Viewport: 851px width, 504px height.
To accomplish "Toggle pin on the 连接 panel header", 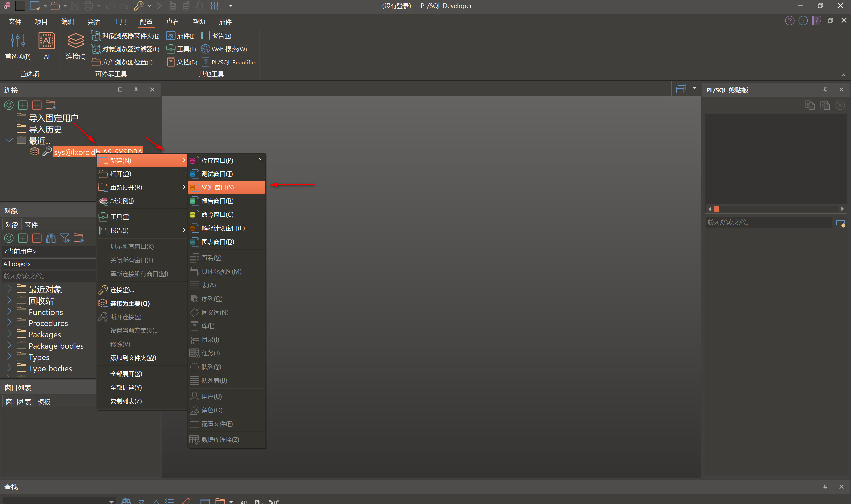I will click(x=136, y=90).
